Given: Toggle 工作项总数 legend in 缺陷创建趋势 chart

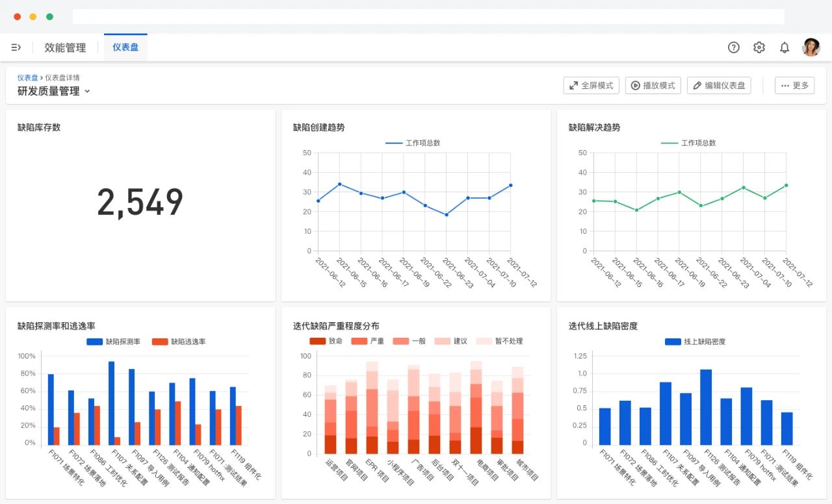Looking at the screenshot, I should coord(413,143).
